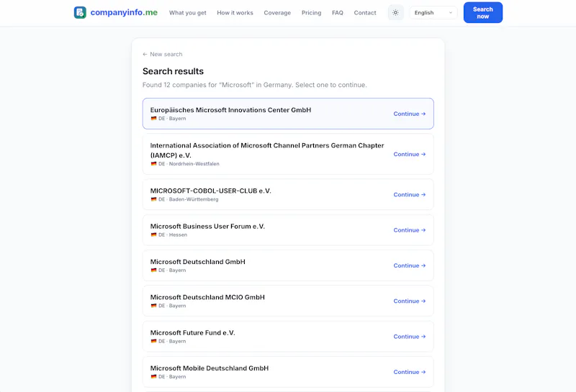Select International Association of Microsoft Channel Partners name
576x392 pixels.
(267, 150)
